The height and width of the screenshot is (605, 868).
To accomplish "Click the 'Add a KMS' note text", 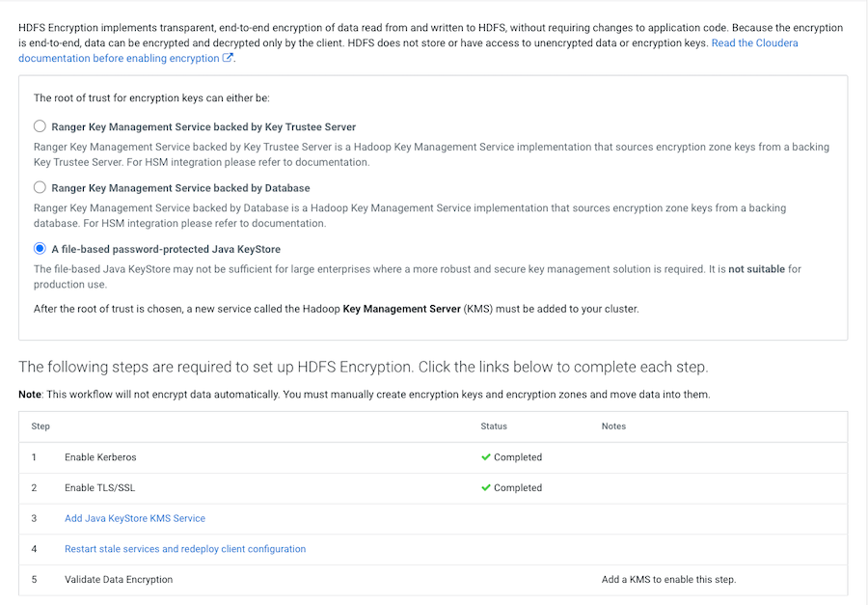I will tap(668, 580).
